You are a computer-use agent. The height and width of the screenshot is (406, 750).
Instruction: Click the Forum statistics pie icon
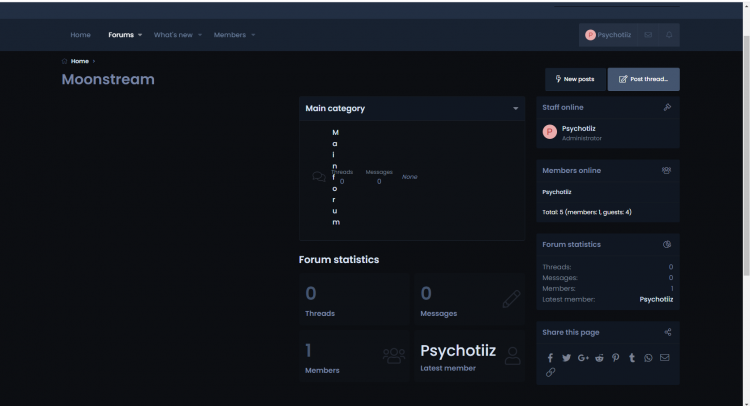667,244
